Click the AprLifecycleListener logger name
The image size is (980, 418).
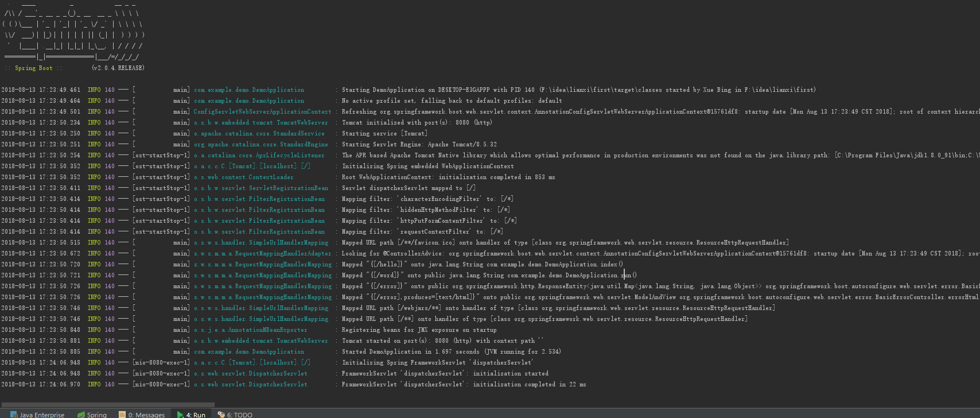(x=259, y=156)
